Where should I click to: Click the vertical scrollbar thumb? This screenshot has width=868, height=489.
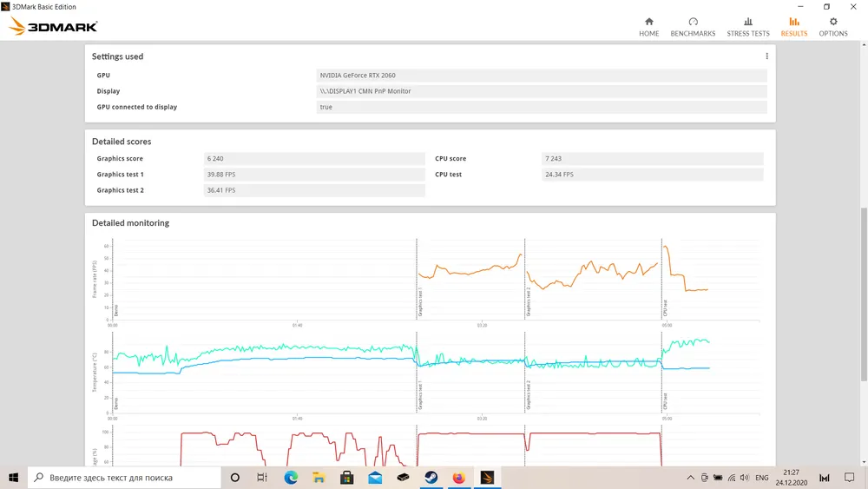point(862,294)
